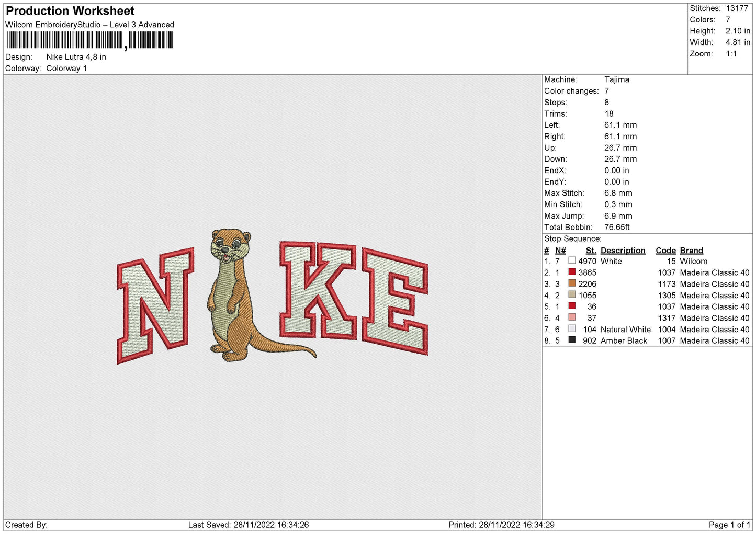Click code '1007' in the Amber Black row
This screenshot has width=756, height=534.
tap(667, 341)
